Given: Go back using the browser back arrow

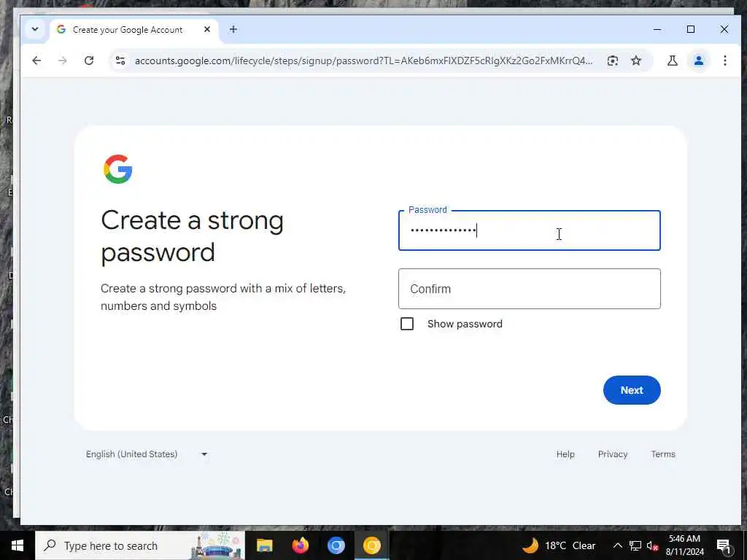Looking at the screenshot, I should [36, 61].
